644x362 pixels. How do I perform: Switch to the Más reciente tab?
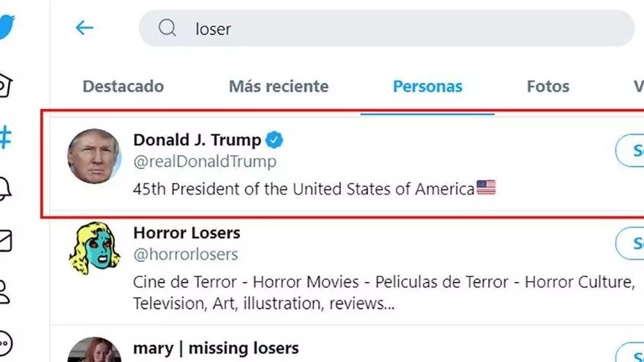point(279,86)
